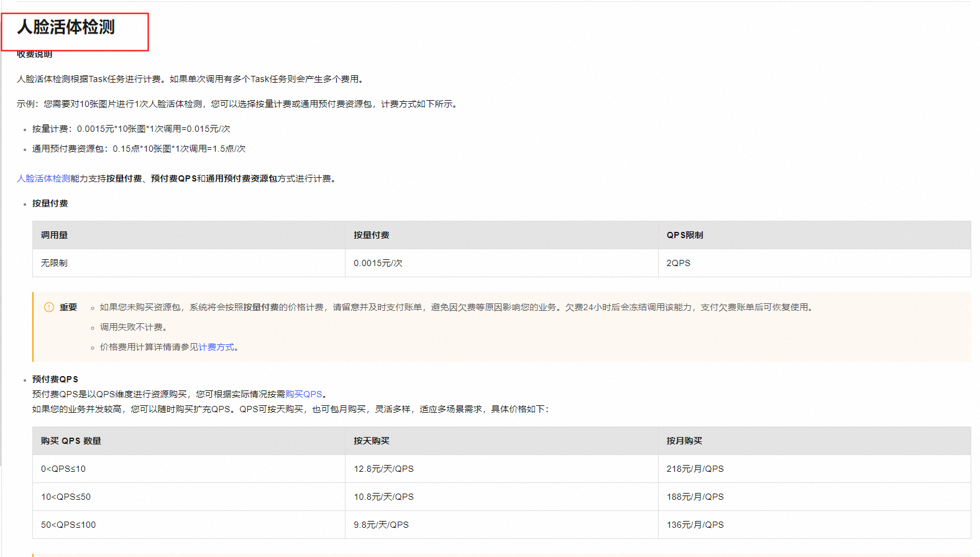Click the QPS限制 column header
This screenshot has width=980, height=557.
(815, 235)
